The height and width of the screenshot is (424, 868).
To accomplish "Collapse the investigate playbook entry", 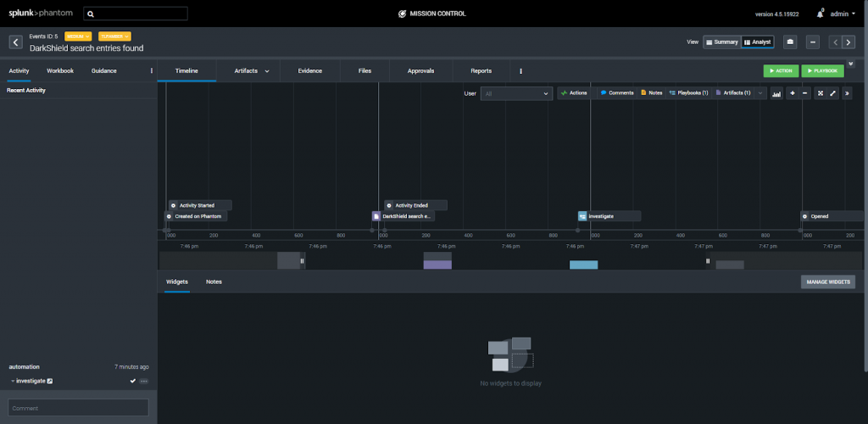I will 13,382.
